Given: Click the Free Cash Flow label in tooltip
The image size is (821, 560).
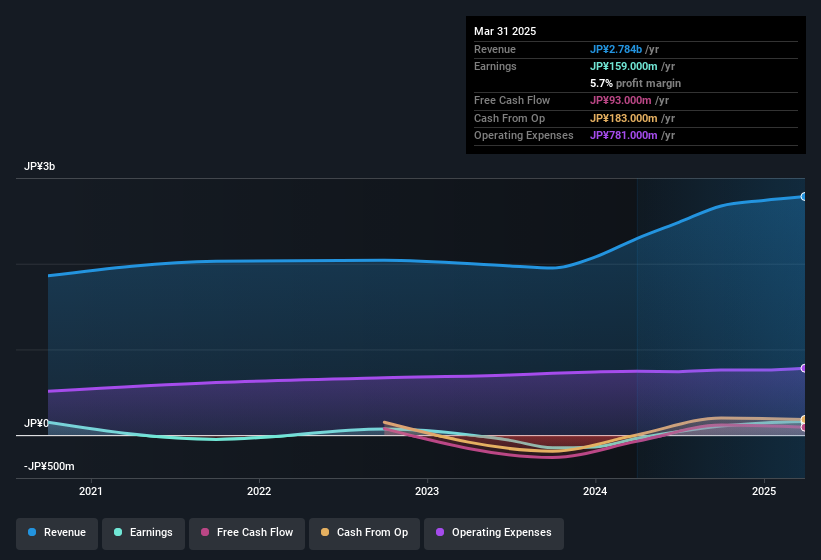Looking at the screenshot, I should pyautogui.click(x=512, y=100).
